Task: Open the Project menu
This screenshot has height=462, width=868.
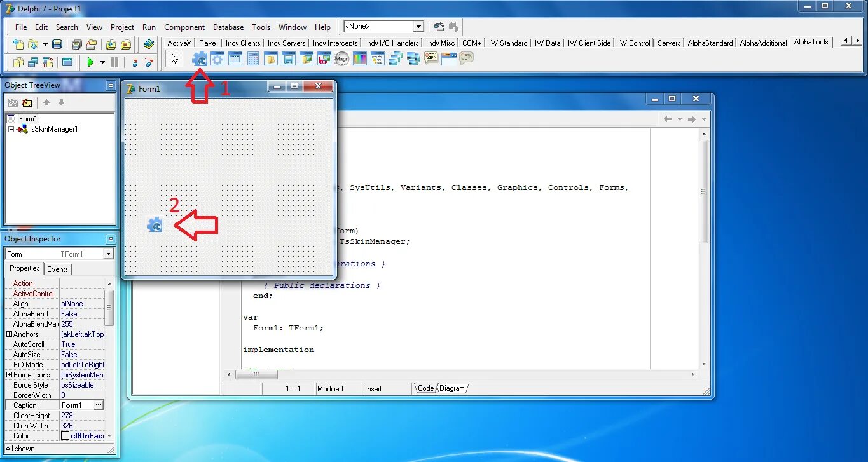Action: pyautogui.click(x=122, y=27)
